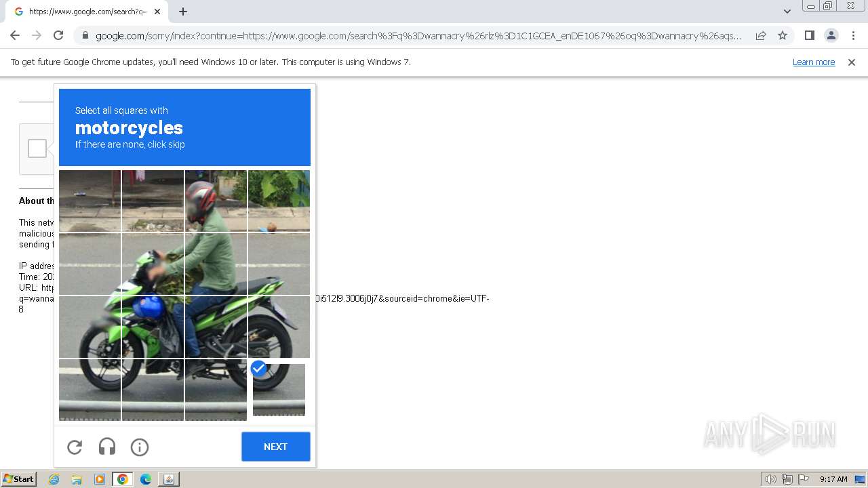Launch Internet Explorer from taskbar
The image size is (868, 488).
click(54, 479)
